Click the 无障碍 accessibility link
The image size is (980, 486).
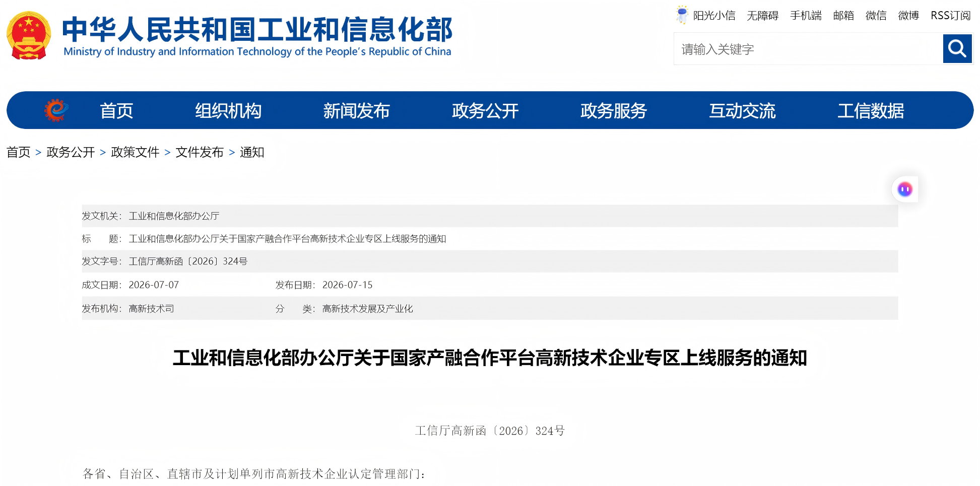point(762,16)
